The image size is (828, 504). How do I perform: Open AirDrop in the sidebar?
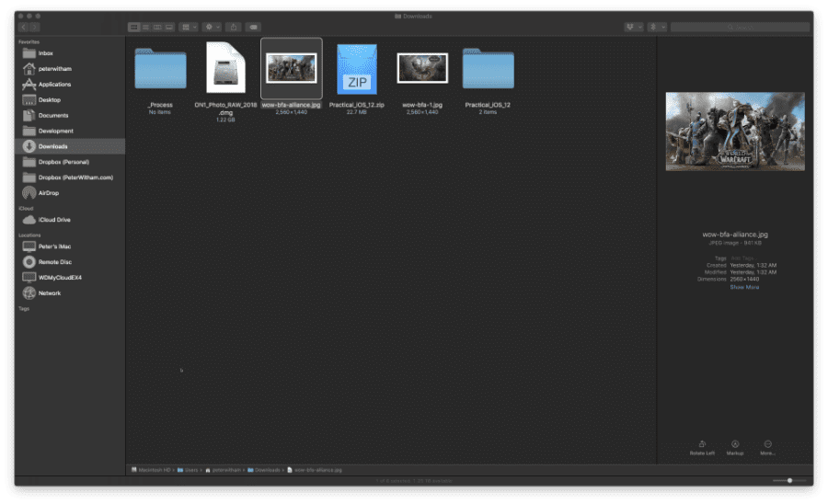coord(70,193)
